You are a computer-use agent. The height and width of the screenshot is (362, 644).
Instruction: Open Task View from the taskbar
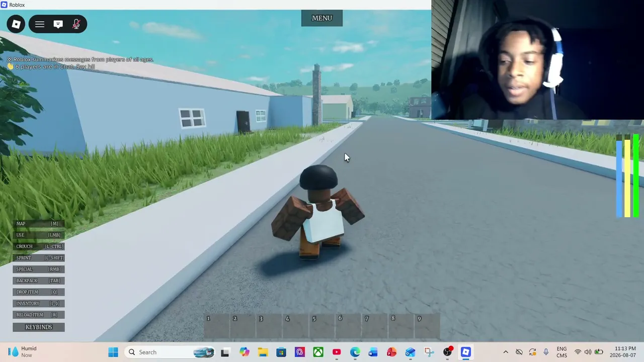tap(225, 352)
